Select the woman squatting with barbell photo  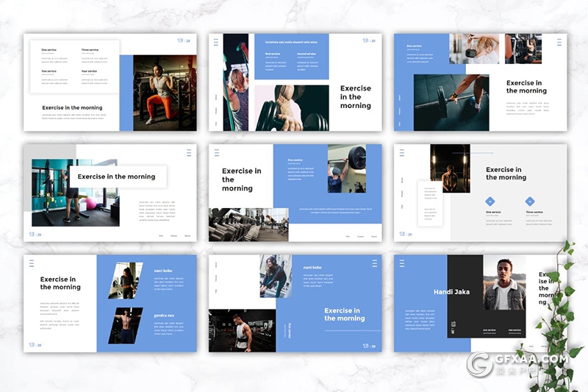[x=165, y=93]
